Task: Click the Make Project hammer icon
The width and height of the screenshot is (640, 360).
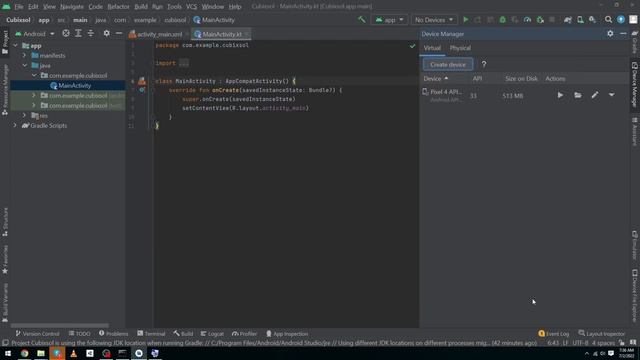Action: point(362,20)
